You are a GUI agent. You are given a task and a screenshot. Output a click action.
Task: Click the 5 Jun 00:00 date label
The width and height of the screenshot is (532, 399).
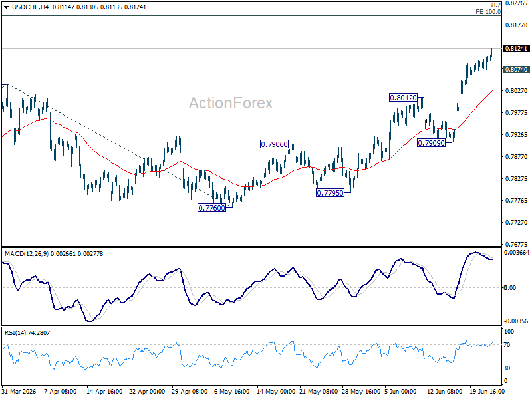pyautogui.click(x=401, y=392)
